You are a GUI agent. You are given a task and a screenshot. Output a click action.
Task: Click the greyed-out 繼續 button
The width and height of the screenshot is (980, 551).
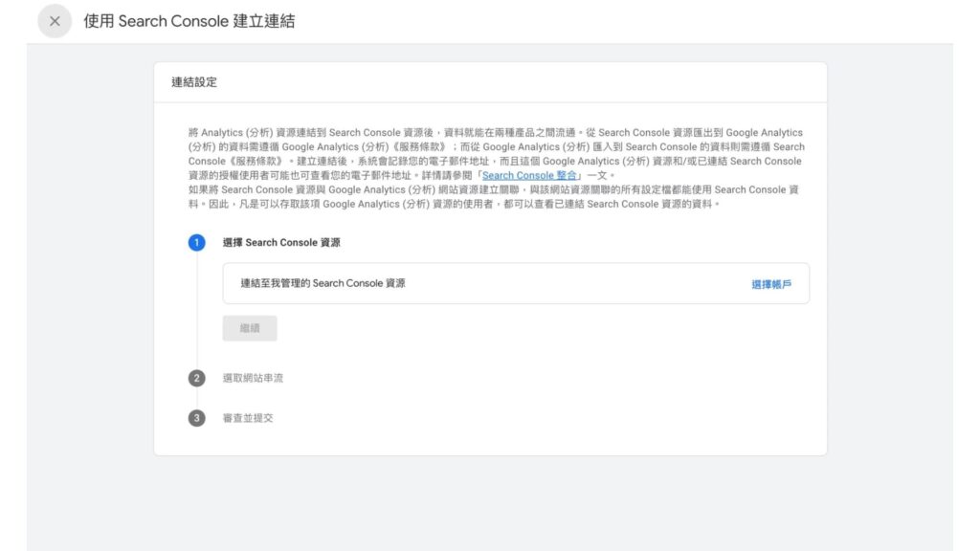250,328
